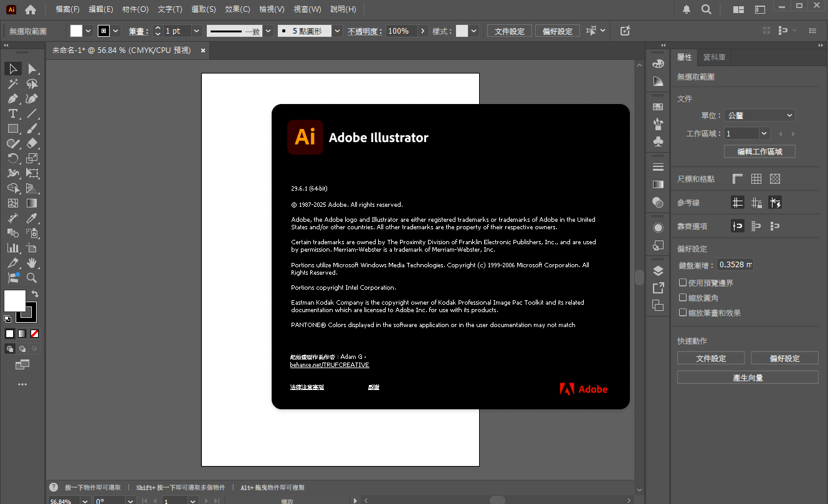Screen dimensions: 828x504
Task: Pick the Magic Wand tool
Action: coord(12,83)
